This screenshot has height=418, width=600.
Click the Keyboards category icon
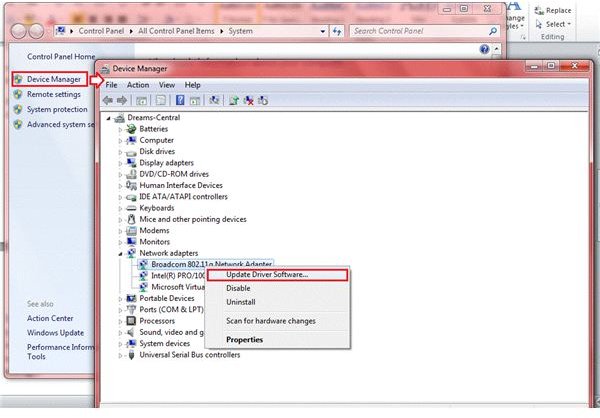click(131, 208)
